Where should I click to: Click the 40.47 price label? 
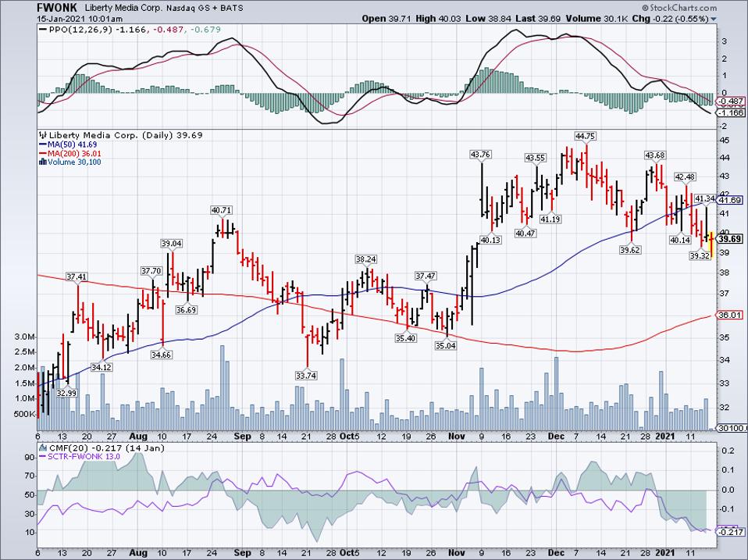pyautogui.click(x=525, y=234)
